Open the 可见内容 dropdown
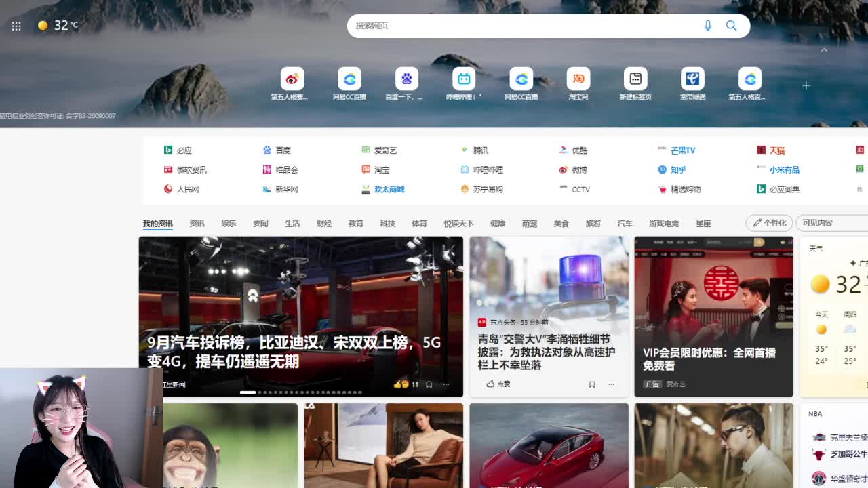Screen dimensions: 868x488 pos(832,222)
